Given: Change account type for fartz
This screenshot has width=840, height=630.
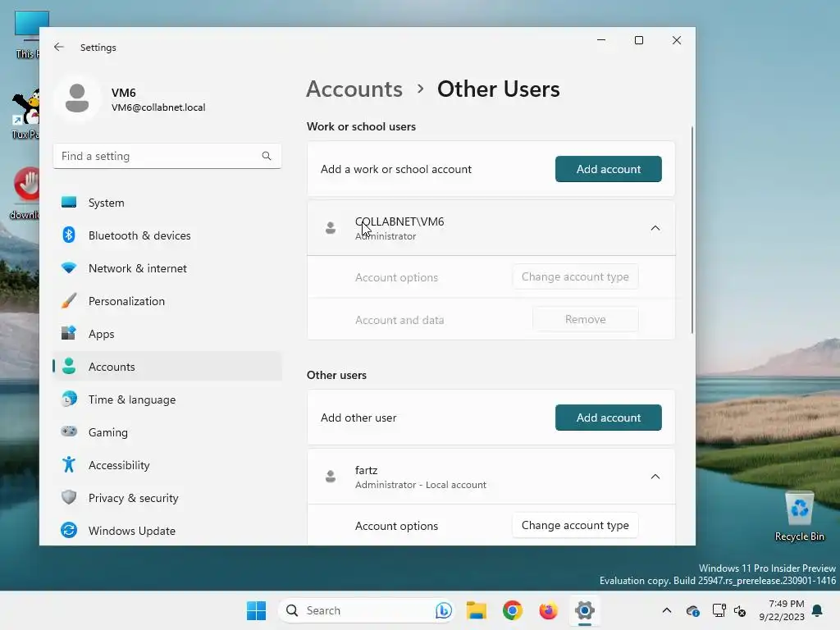Looking at the screenshot, I should (575, 525).
